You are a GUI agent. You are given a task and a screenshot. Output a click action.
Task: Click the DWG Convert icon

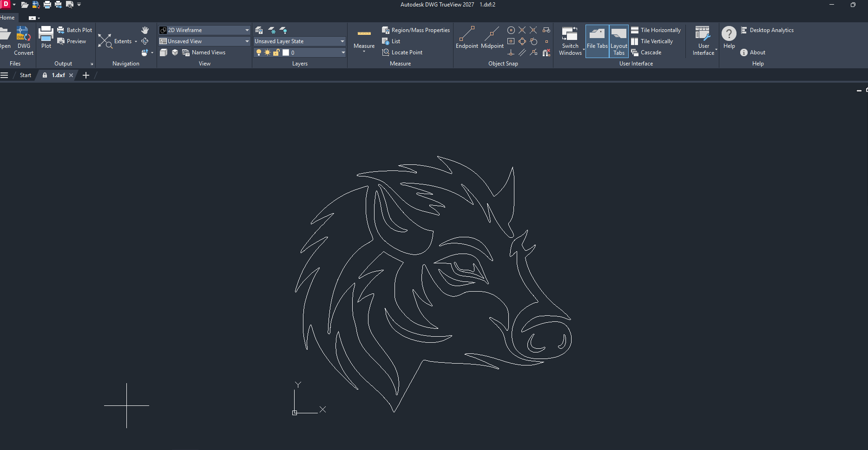coord(23,35)
